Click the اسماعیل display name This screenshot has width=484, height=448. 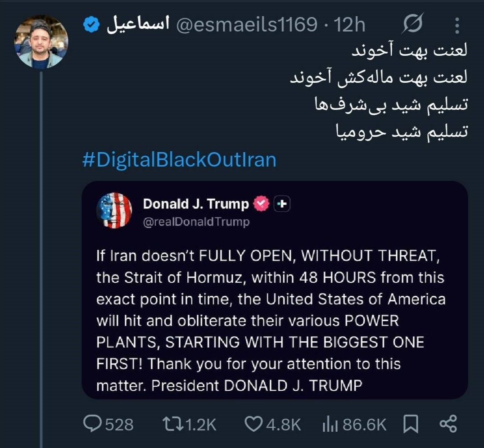pyautogui.click(x=137, y=25)
